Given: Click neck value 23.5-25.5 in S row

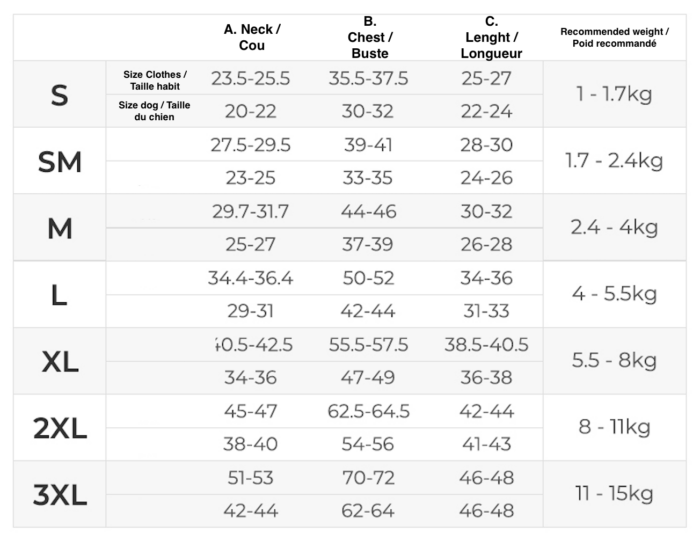Looking at the screenshot, I should point(250,79).
